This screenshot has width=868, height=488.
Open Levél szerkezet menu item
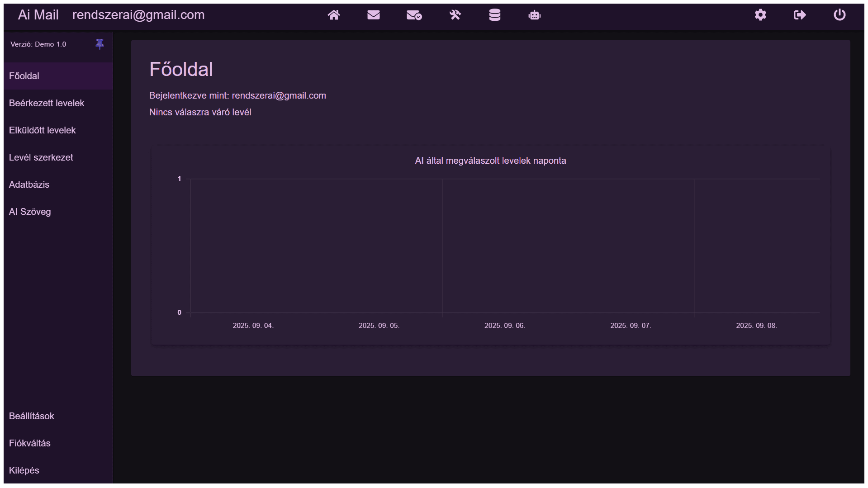pos(41,157)
